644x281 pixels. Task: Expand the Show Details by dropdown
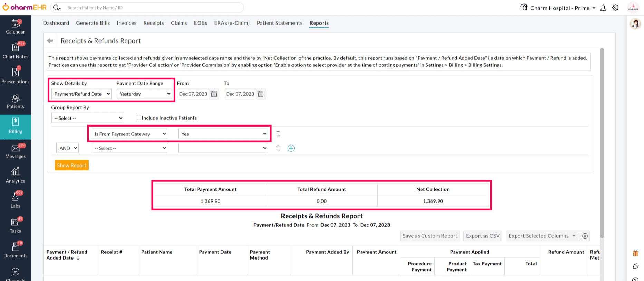(81, 94)
